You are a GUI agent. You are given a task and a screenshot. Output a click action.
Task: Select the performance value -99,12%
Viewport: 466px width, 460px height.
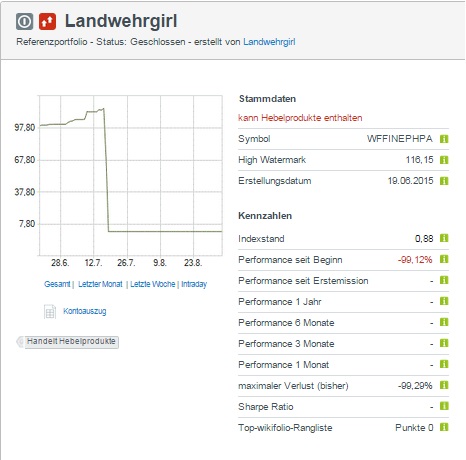(x=415, y=260)
